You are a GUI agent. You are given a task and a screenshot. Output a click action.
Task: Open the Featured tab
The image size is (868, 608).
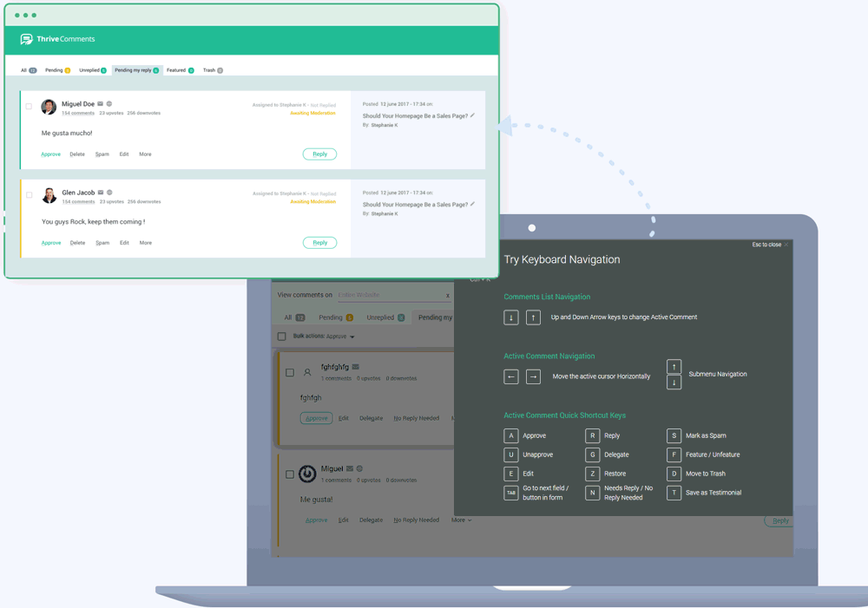pos(178,70)
